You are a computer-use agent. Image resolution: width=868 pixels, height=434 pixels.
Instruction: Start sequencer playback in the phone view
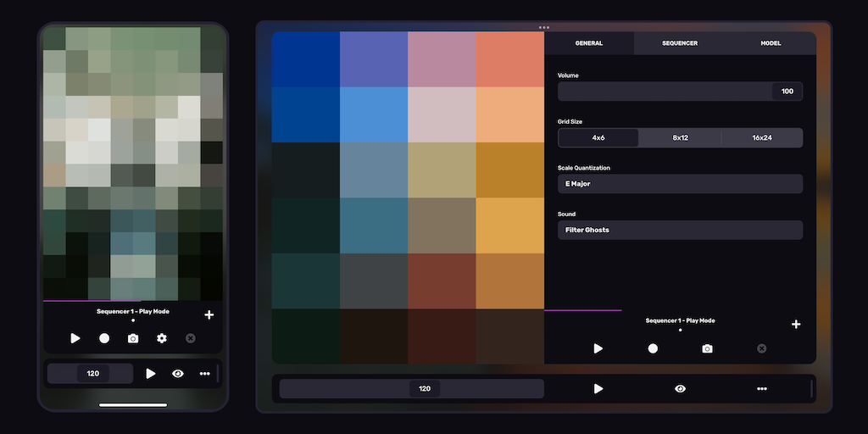click(75, 338)
